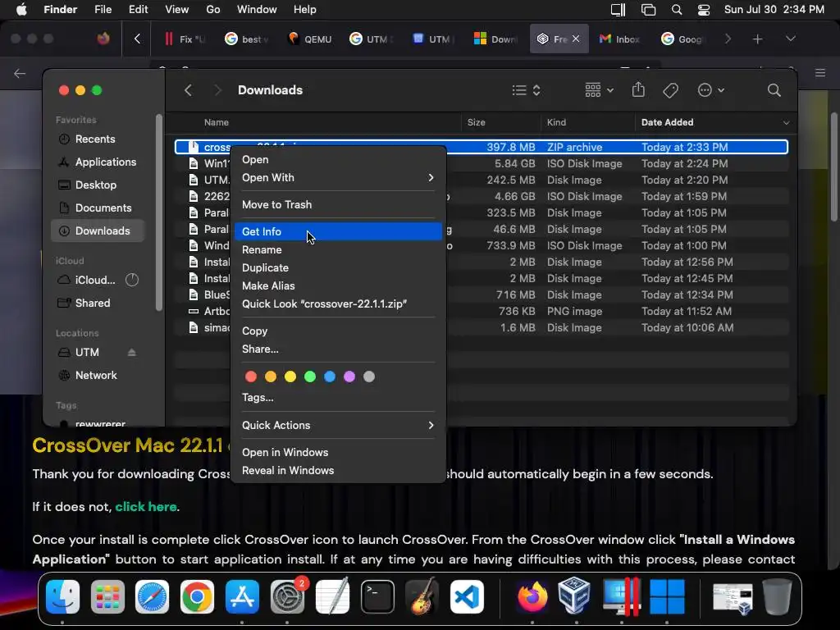Apply the gray tag color
Screen dimensions: 840x630
[x=369, y=377]
